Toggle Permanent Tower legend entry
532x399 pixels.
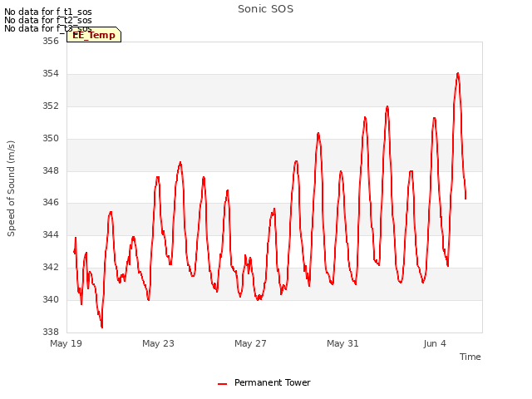tap(264, 382)
